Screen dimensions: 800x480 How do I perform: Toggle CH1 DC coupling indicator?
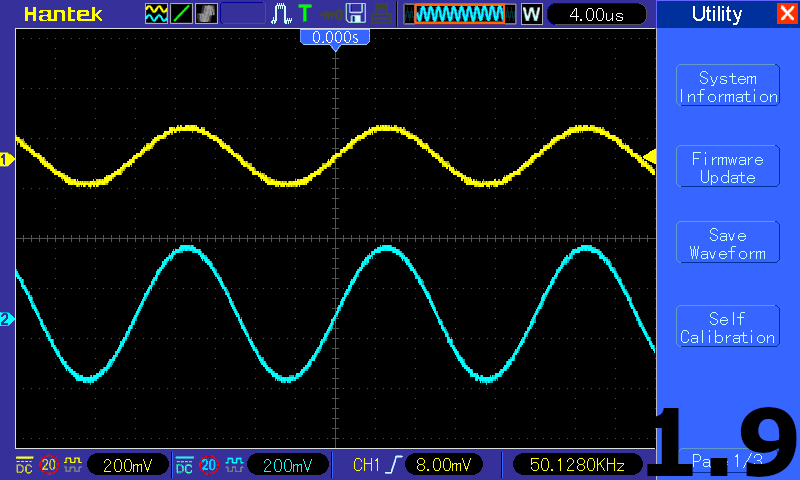pos(24,465)
